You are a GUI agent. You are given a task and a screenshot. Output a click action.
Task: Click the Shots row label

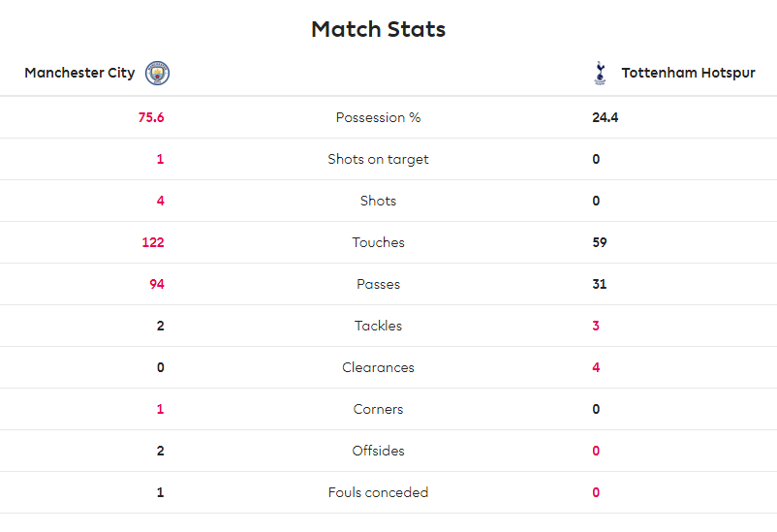pyautogui.click(x=378, y=201)
